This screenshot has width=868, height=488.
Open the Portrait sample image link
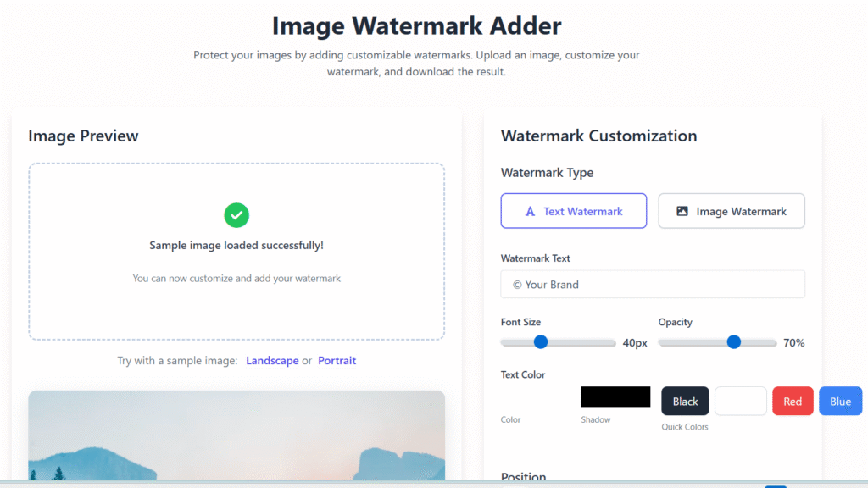337,360
